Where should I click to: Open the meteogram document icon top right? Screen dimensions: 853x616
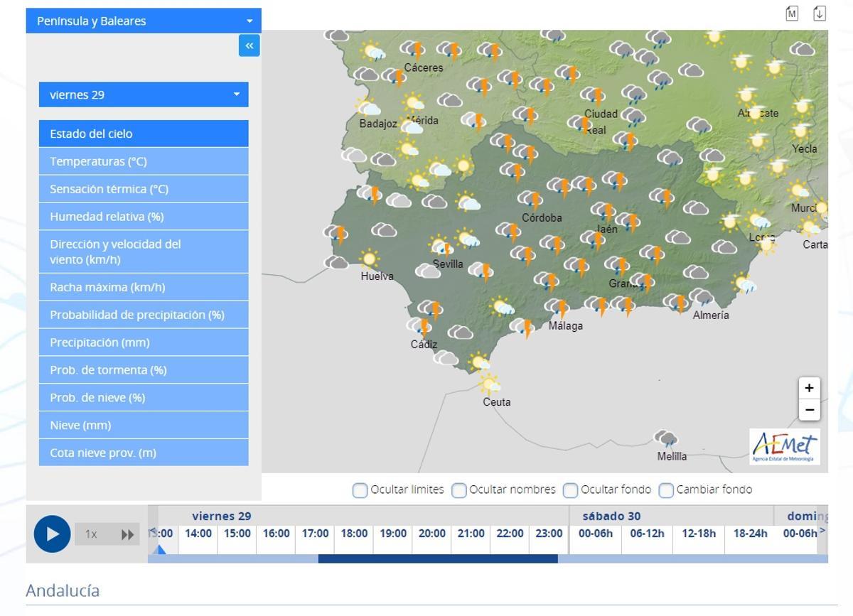coord(791,13)
